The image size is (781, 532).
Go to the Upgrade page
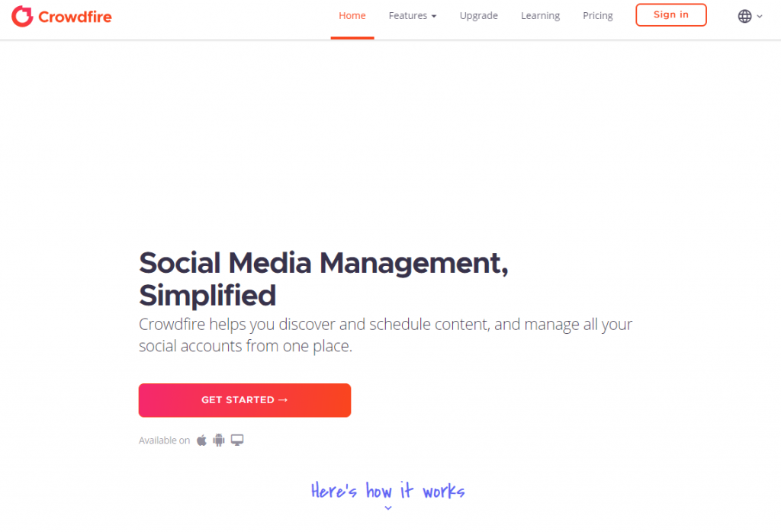(479, 16)
